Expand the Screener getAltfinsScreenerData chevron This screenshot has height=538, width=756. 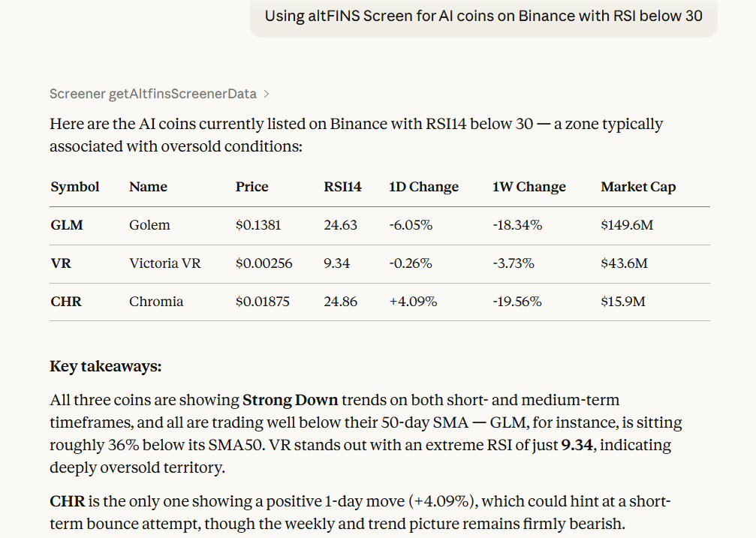point(267,95)
